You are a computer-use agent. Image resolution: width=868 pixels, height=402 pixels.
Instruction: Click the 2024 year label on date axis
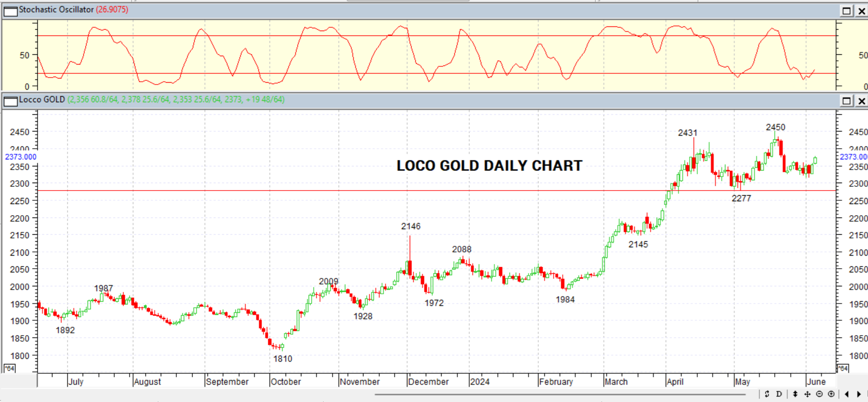coord(480,382)
